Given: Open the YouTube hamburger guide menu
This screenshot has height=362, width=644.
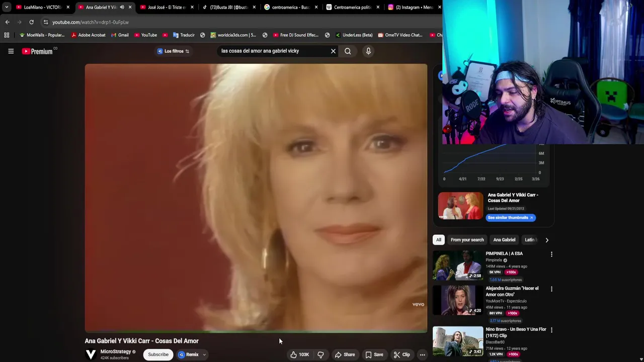Looking at the screenshot, I should [x=11, y=51].
